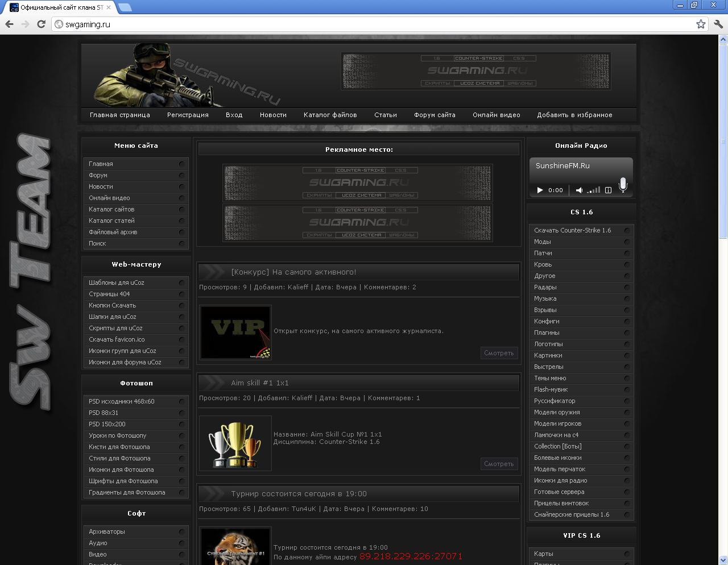Open Онлайн видео in the top navigation
Viewport: 728px width, 565px height.
tap(497, 115)
